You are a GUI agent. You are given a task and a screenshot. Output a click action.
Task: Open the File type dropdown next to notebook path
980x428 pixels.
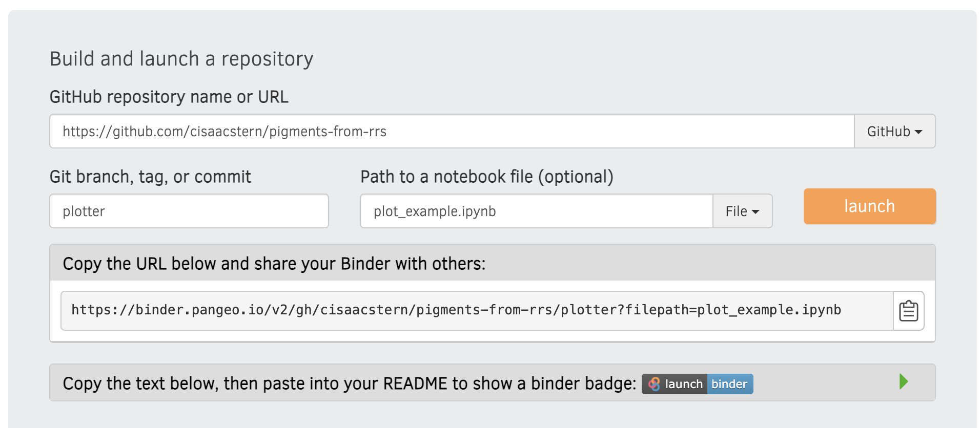click(x=742, y=211)
